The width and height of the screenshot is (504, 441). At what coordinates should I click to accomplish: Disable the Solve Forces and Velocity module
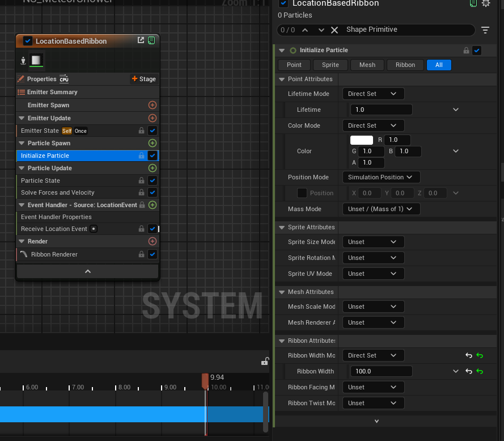(152, 192)
